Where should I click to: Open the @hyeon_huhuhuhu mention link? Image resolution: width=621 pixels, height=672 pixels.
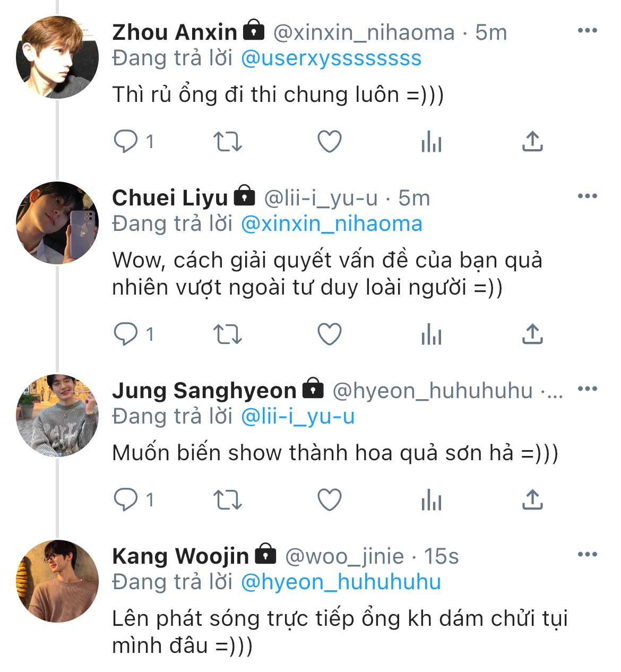(341, 582)
